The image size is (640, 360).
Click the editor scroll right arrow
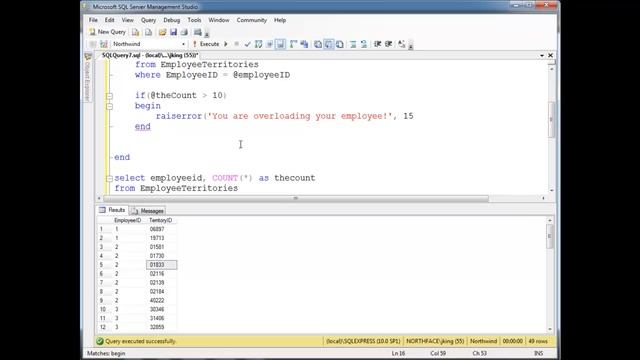pos(543,198)
